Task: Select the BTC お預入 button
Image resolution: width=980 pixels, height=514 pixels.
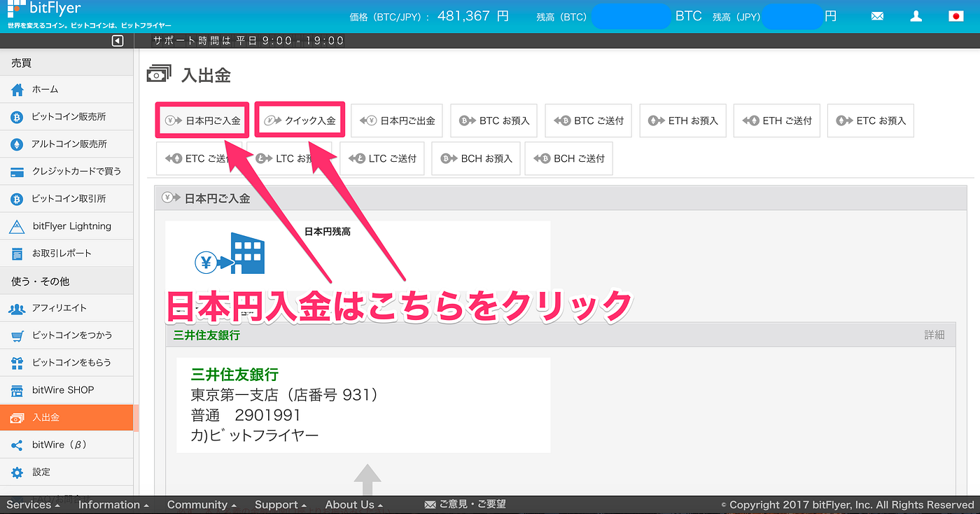Action: (x=494, y=120)
